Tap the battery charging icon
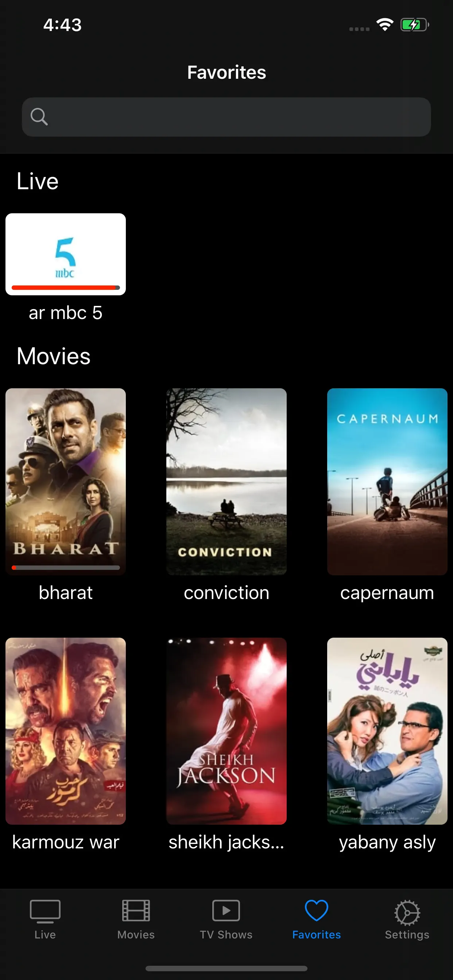453x980 pixels. click(415, 25)
